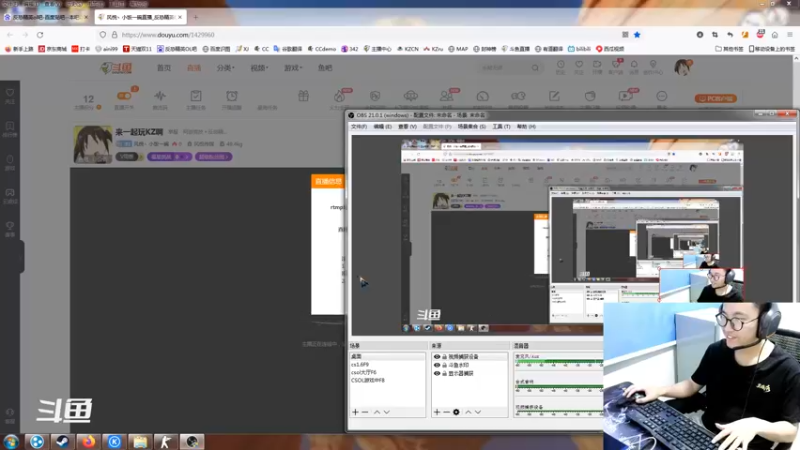Open Firefox from the taskbar
The height and width of the screenshot is (450, 800).
click(x=89, y=441)
